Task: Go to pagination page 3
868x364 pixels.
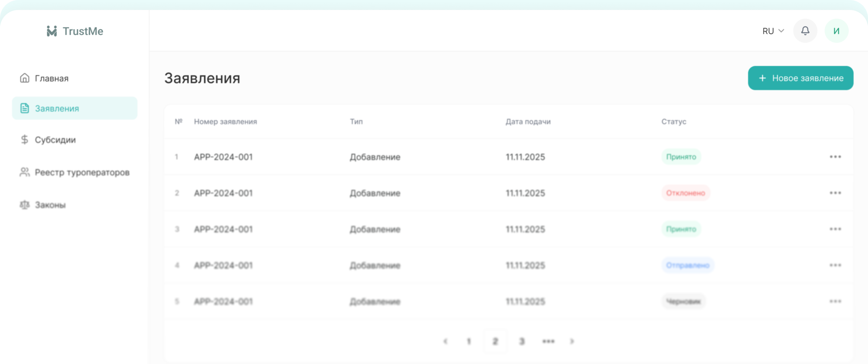Action: 522,341
